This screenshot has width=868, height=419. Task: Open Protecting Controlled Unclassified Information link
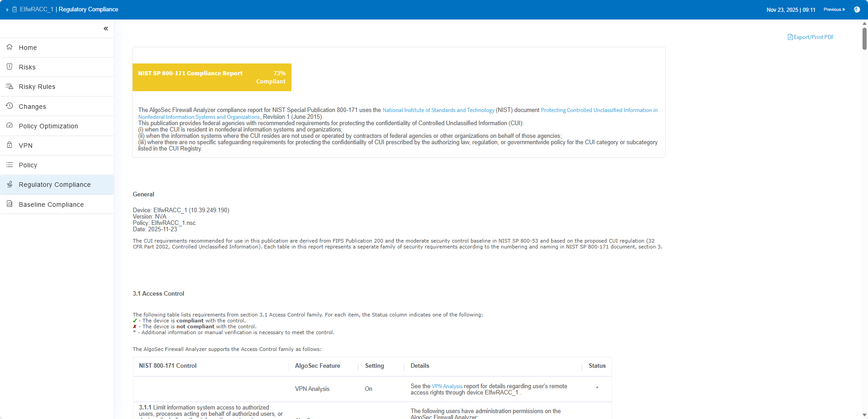599,110
